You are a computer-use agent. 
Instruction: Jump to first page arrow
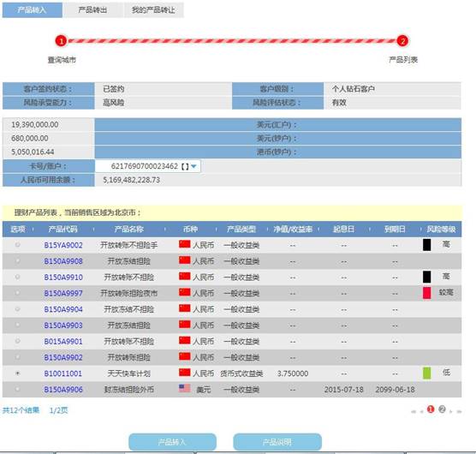[x=414, y=411]
